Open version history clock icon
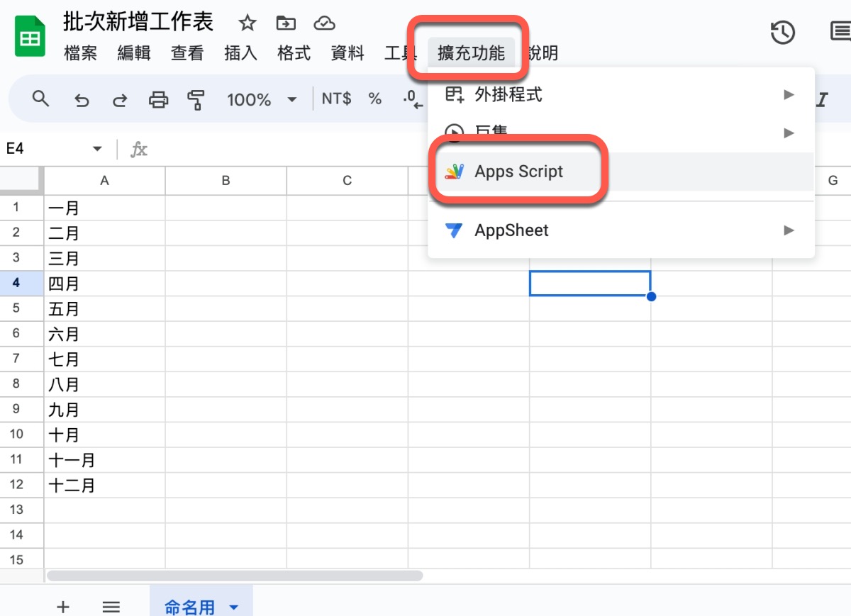Screen dimensions: 851x616 [783, 32]
